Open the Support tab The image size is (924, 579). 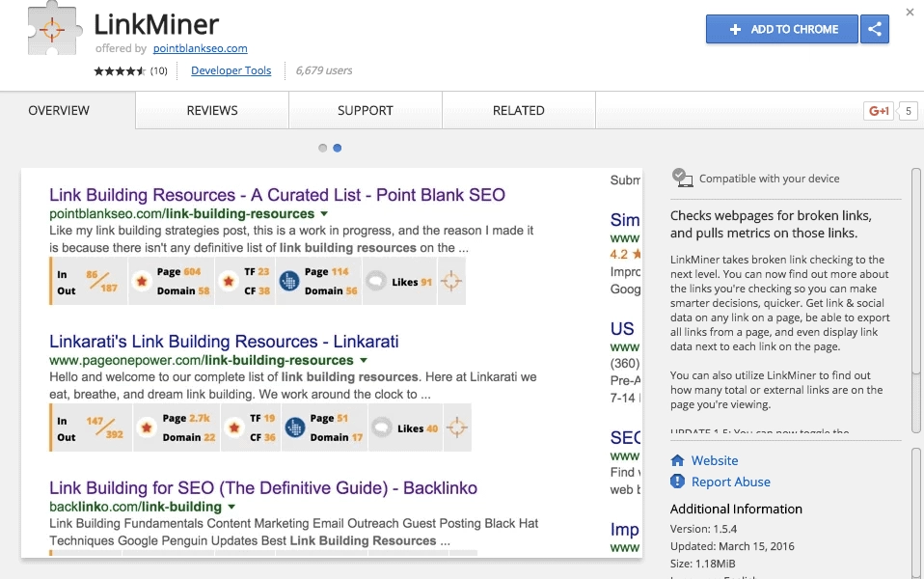pos(365,110)
